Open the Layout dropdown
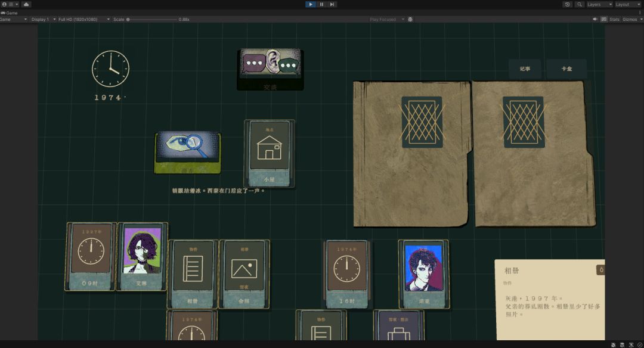The image size is (644, 348). (627, 4)
